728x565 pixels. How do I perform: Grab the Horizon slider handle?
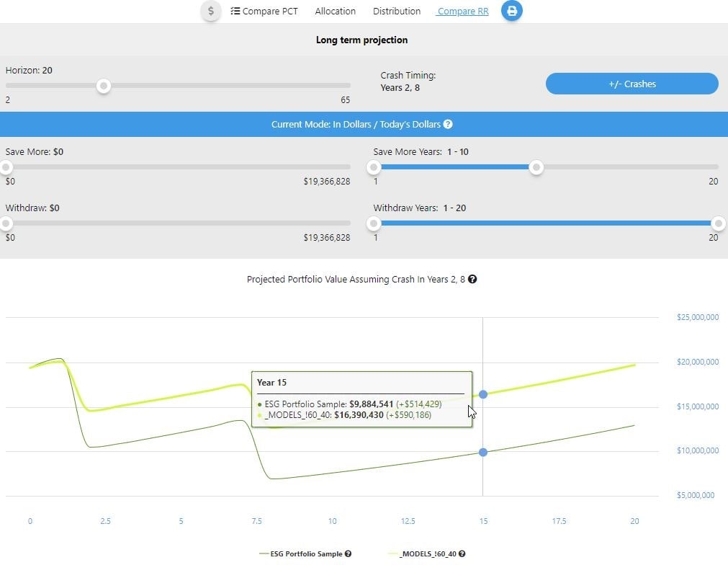tap(104, 86)
